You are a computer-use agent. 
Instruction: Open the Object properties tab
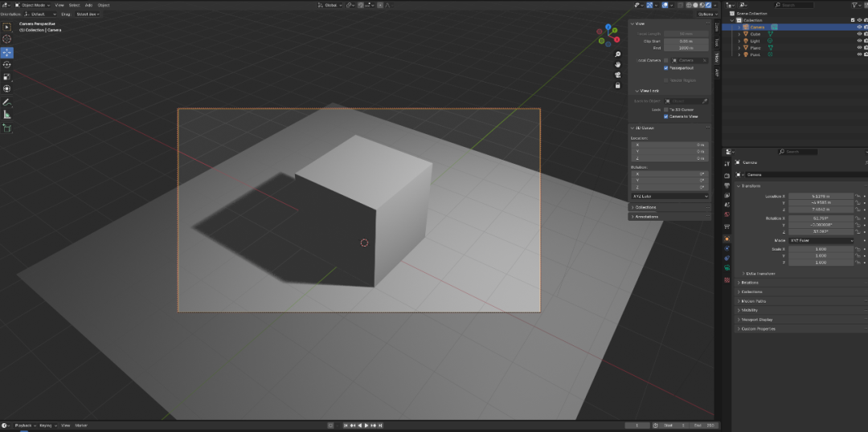(x=727, y=239)
